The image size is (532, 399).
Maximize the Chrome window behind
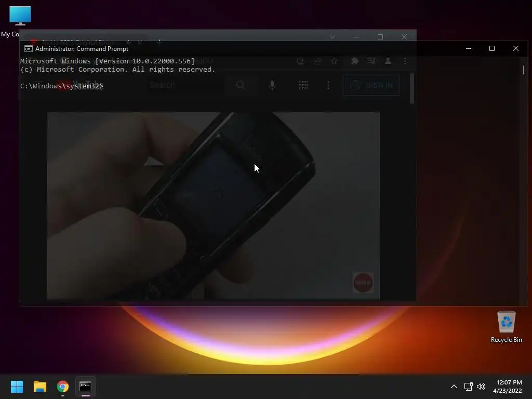click(380, 37)
